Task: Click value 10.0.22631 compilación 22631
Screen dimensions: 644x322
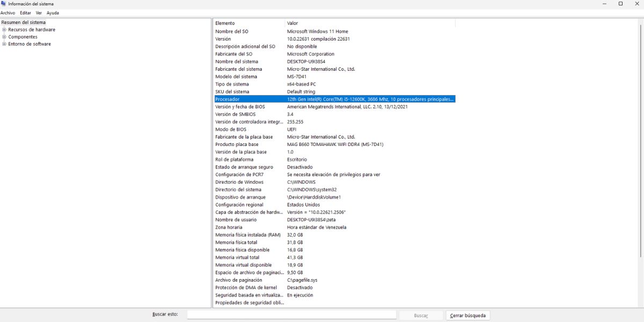Action: click(x=318, y=39)
